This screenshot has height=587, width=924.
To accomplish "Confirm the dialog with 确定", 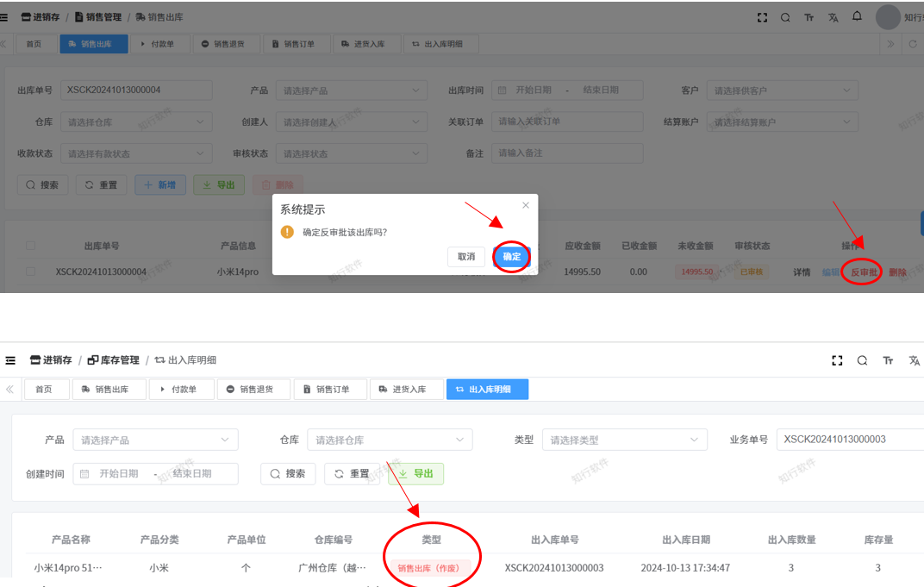I will [x=511, y=257].
